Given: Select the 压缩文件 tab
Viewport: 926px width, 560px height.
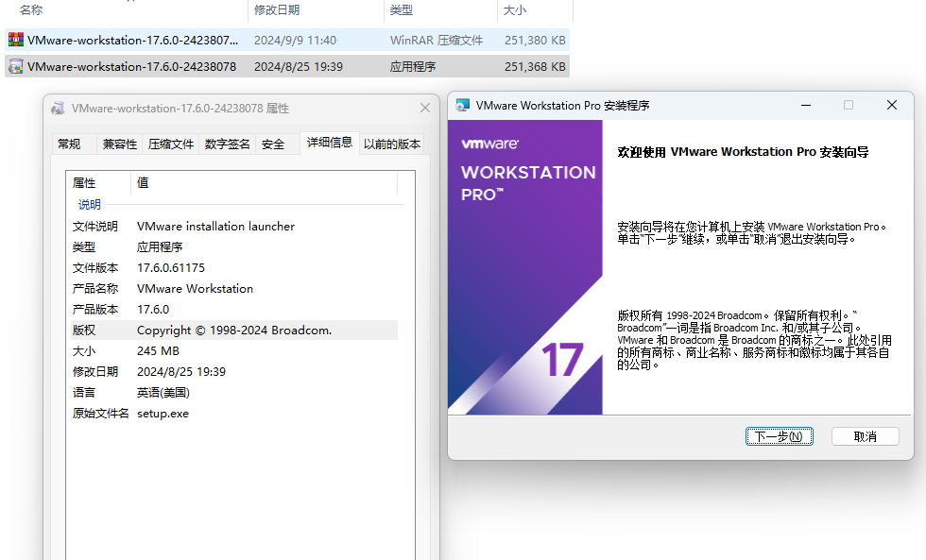Looking at the screenshot, I should point(171,144).
